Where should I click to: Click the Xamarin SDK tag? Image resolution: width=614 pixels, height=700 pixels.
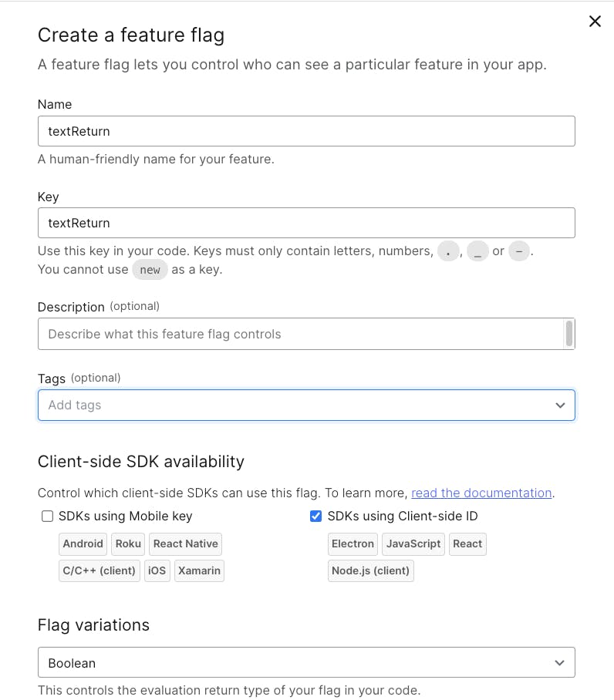(199, 570)
